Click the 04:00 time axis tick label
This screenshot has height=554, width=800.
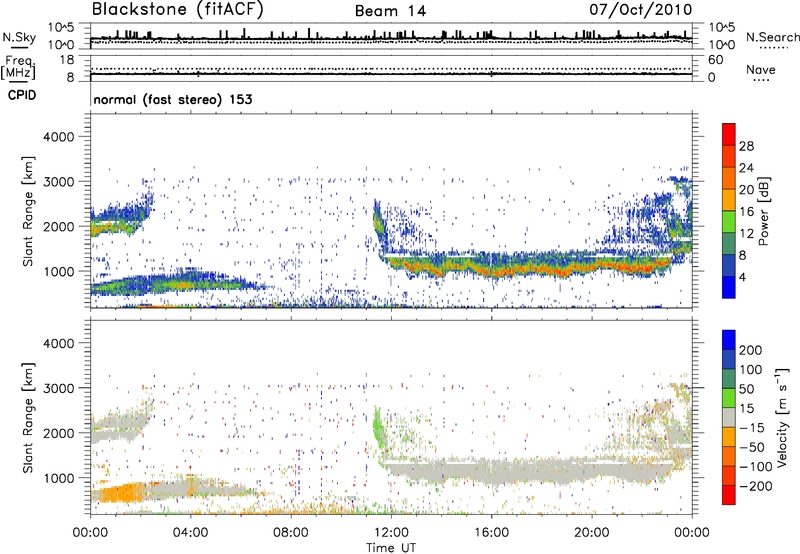190,533
